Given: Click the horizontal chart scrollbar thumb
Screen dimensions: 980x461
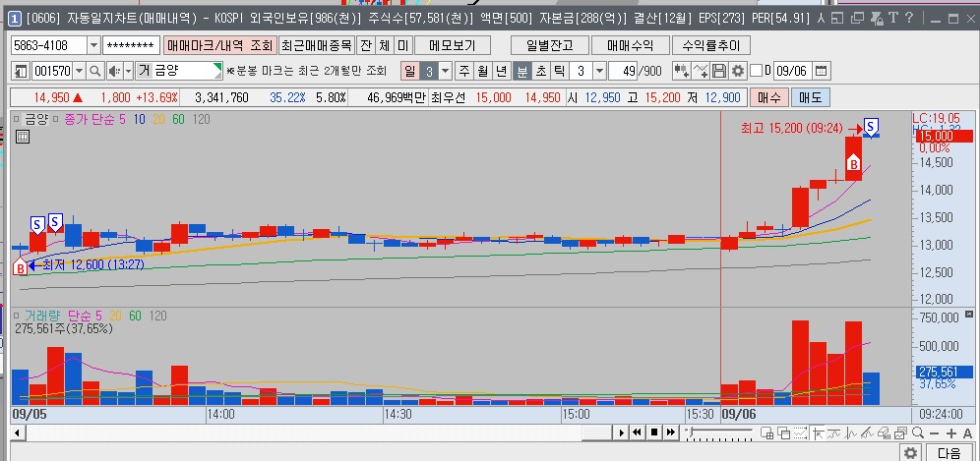Looking at the screenshot, I should tap(595, 432).
